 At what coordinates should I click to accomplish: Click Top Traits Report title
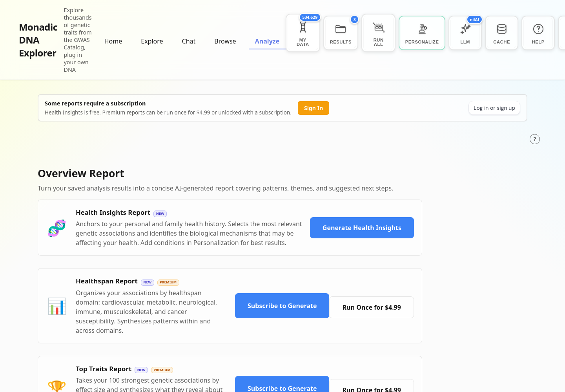point(104,369)
